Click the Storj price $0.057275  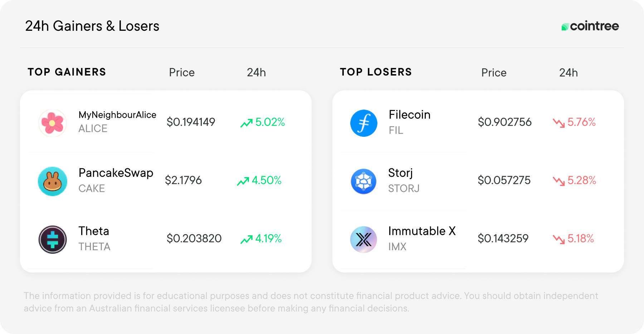point(504,180)
